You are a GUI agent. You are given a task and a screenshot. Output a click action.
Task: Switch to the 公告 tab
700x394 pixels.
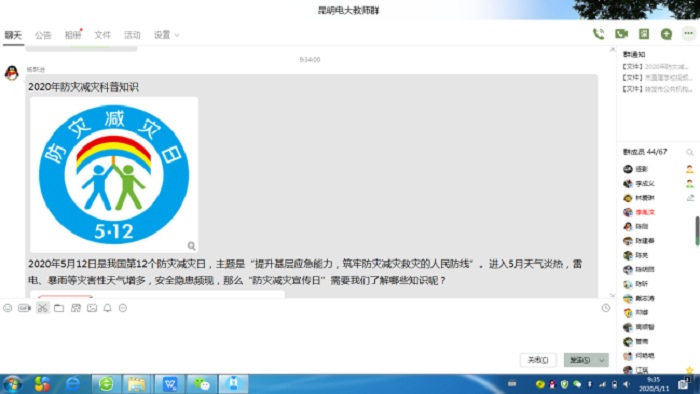[43, 35]
